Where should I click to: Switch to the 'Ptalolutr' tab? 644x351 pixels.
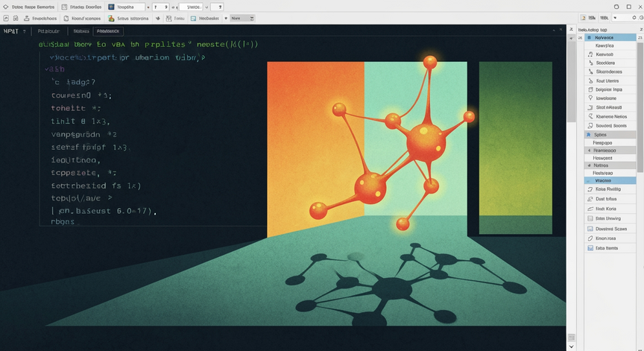[x=48, y=31]
